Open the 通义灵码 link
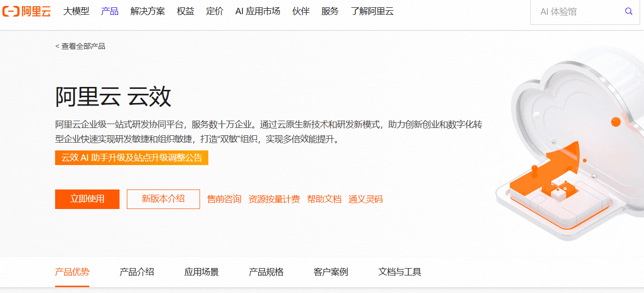This screenshot has height=293, width=644. (365, 199)
